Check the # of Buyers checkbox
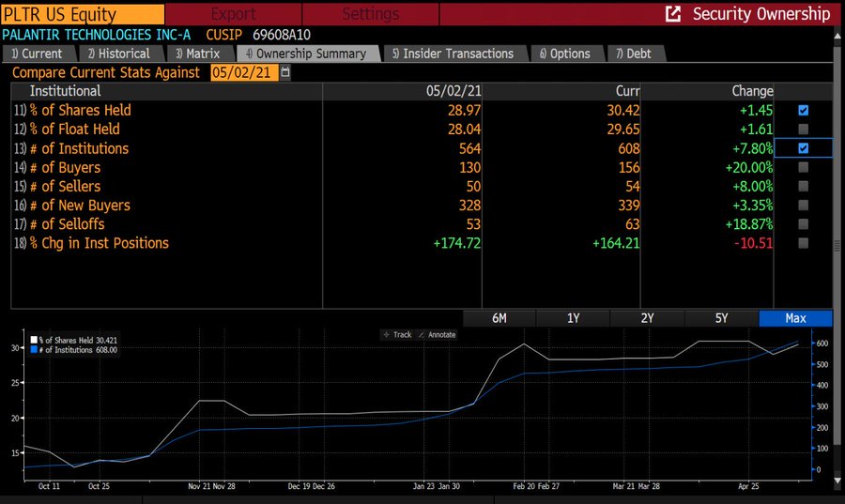The height and width of the screenshot is (504, 845). [803, 167]
